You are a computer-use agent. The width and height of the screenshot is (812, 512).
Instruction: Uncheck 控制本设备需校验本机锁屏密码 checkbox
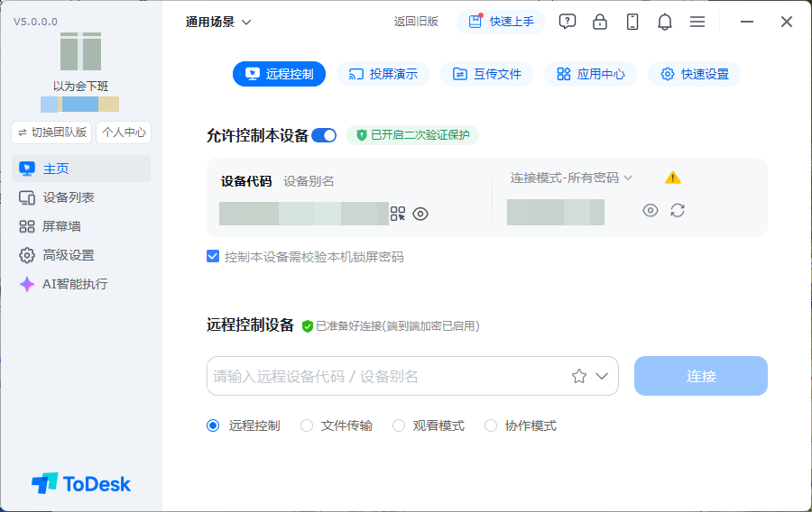click(213, 257)
